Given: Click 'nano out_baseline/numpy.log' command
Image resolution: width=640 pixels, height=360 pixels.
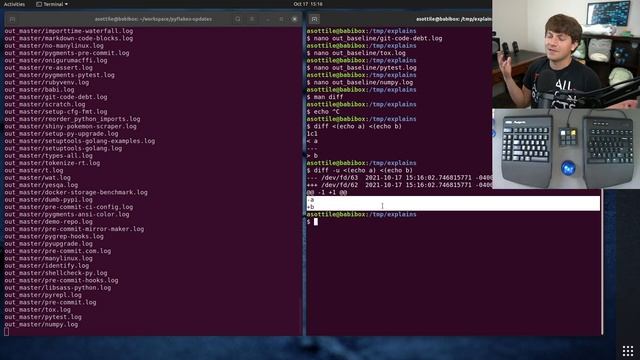Looking at the screenshot, I should [363, 82].
